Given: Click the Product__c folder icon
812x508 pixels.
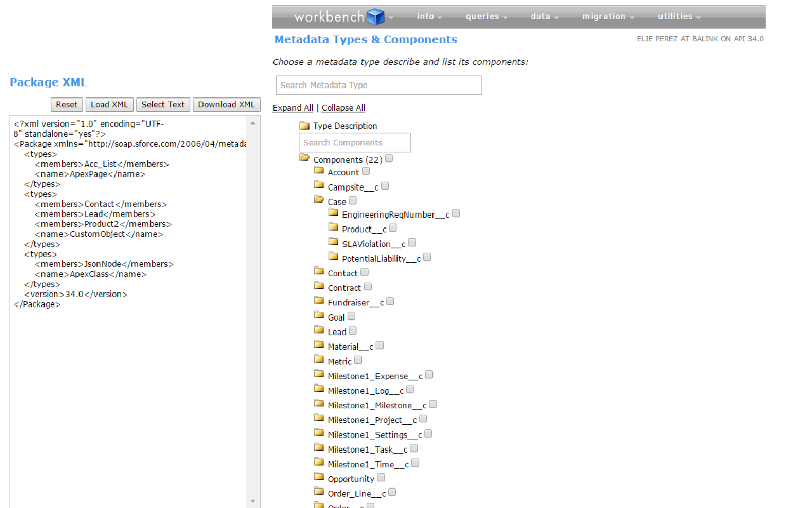Looking at the screenshot, I should pyautogui.click(x=334, y=227).
